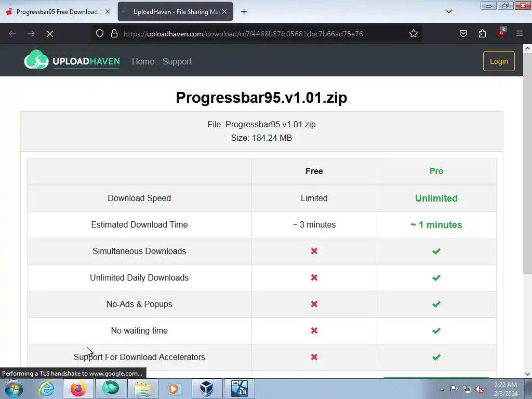Click Action Center flag tray icon
This screenshot has width=532, height=399.
click(x=454, y=389)
